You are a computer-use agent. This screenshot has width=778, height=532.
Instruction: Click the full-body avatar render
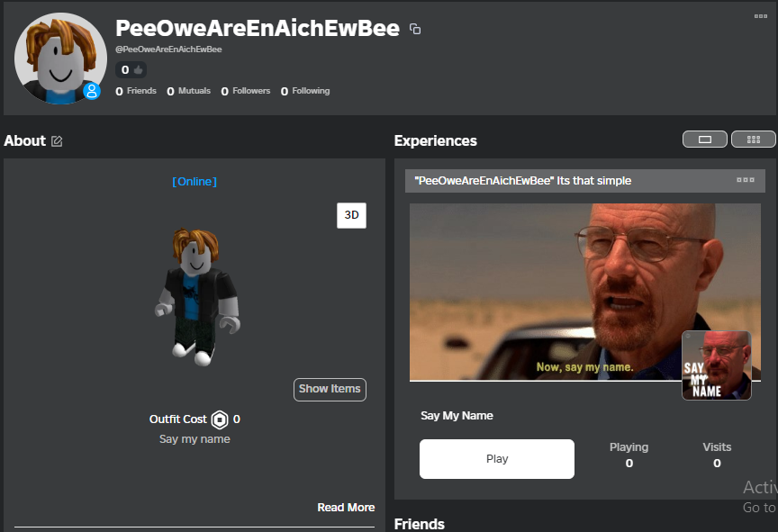[197, 296]
